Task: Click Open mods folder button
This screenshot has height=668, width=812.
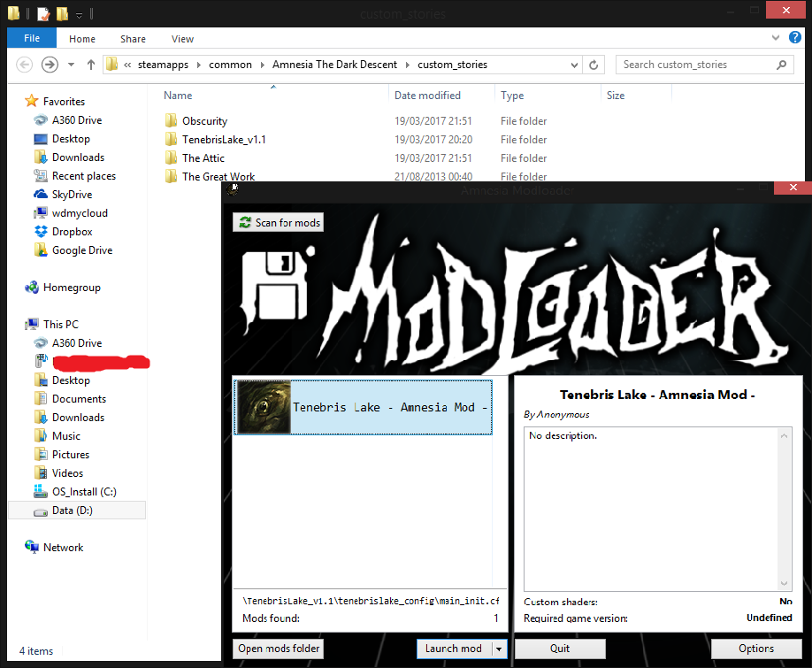Action: click(279, 649)
